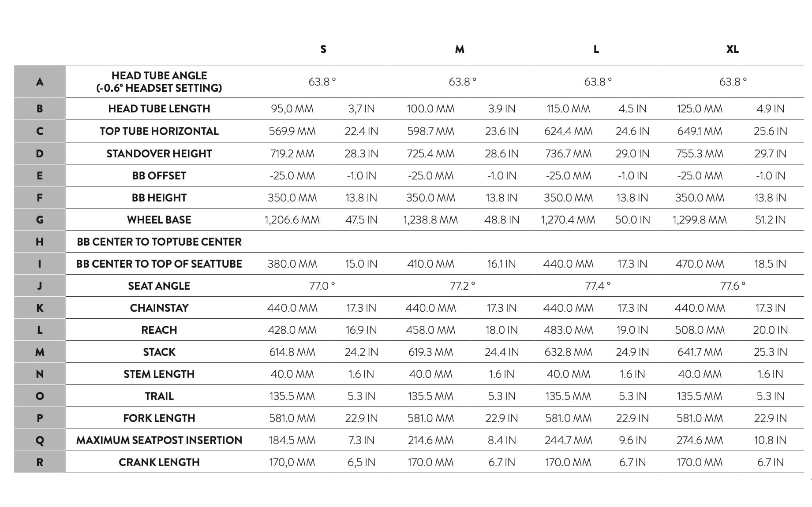Select the REACH row label

point(159,330)
